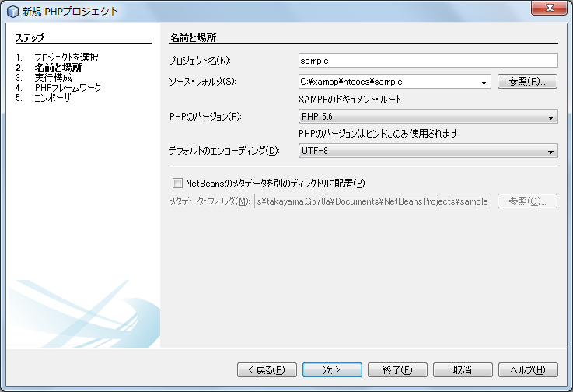This screenshot has height=392, width=573.
Task: Open help with ヘルプ(H) button
Action: [528, 369]
